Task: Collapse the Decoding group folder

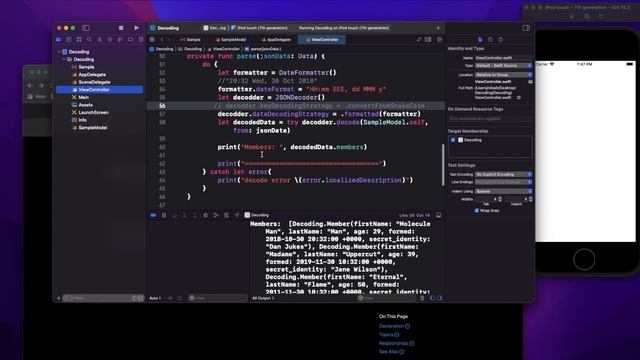Action: [64, 60]
